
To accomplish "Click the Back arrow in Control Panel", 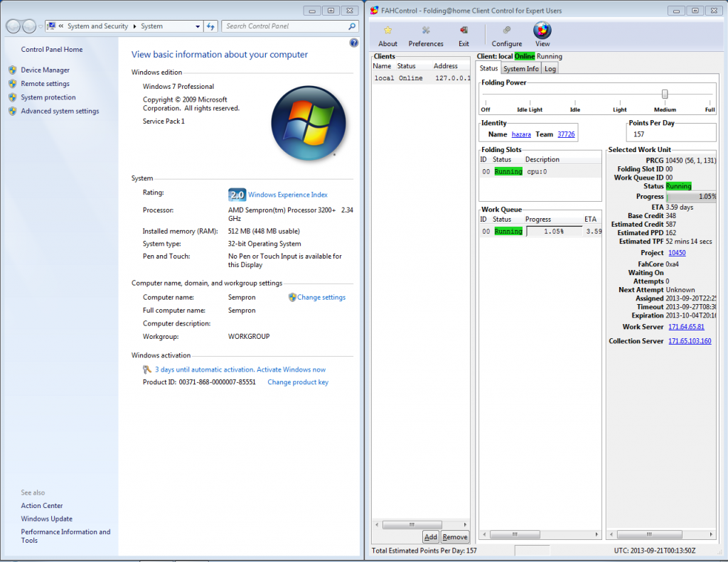I will (14, 26).
